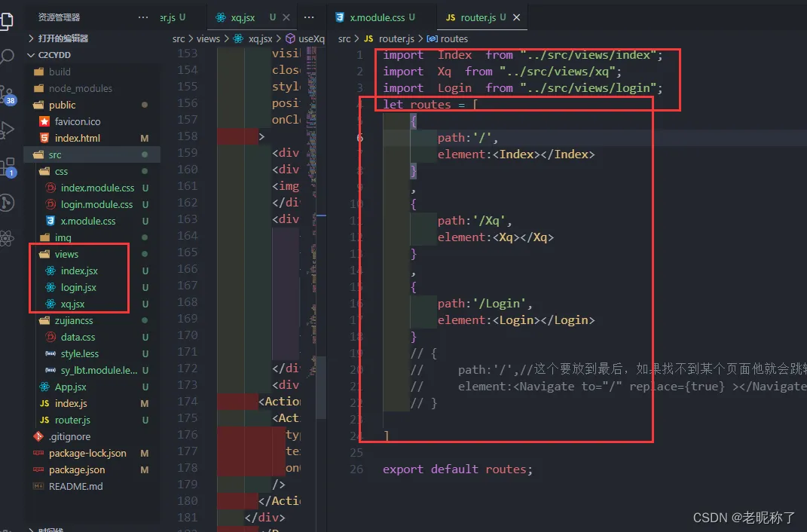The image size is (807, 532).
Task: Open the Search view in activity bar
Action: (x=7, y=56)
